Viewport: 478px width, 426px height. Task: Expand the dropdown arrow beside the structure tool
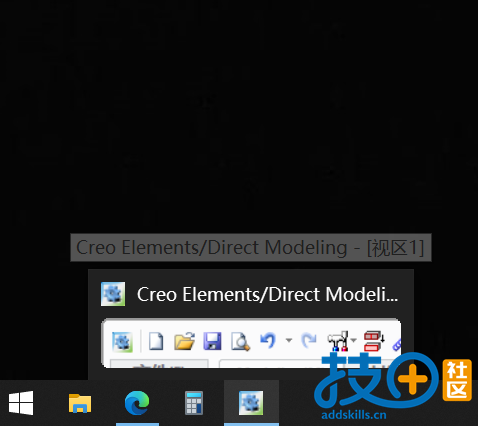tap(354, 340)
